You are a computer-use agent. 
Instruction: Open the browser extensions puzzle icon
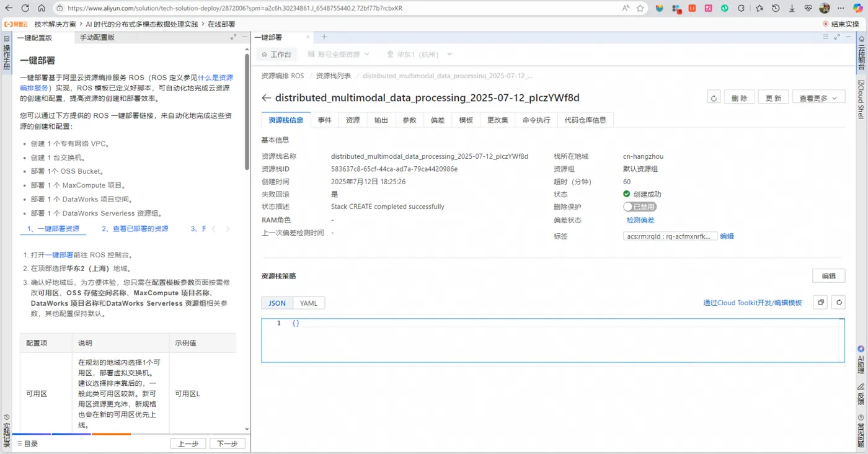pos(742,8)
